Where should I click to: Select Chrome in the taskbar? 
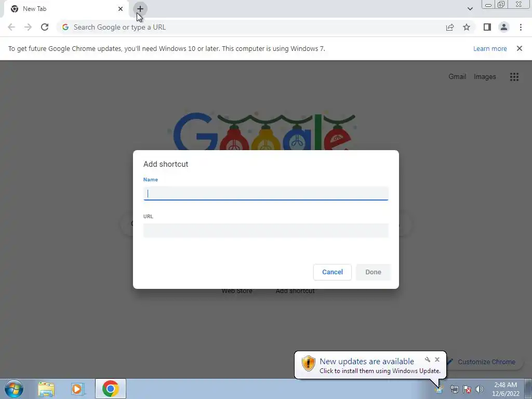click(x=111, y=389)
